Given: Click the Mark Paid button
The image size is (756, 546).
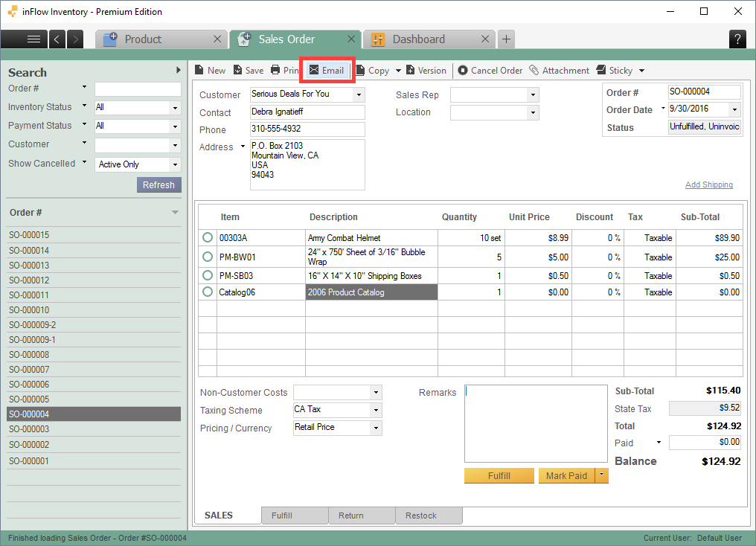Looking at the screenshot, I should [x=566, y=475].
